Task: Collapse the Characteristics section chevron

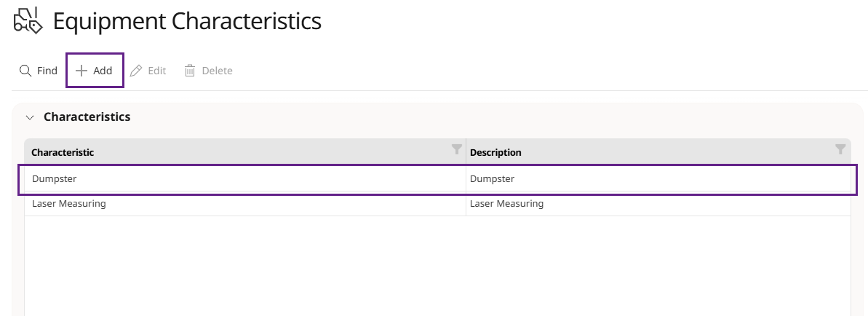Action: tap(30, 117)
